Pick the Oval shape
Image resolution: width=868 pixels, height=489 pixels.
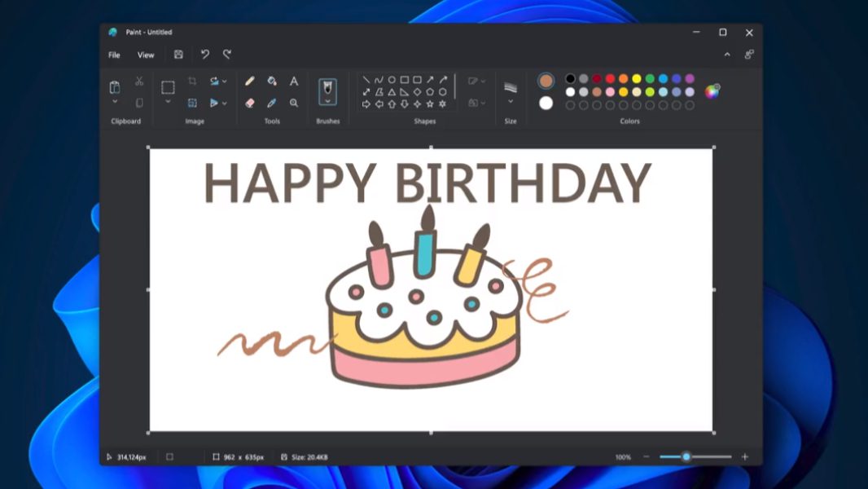click(392, 80)
